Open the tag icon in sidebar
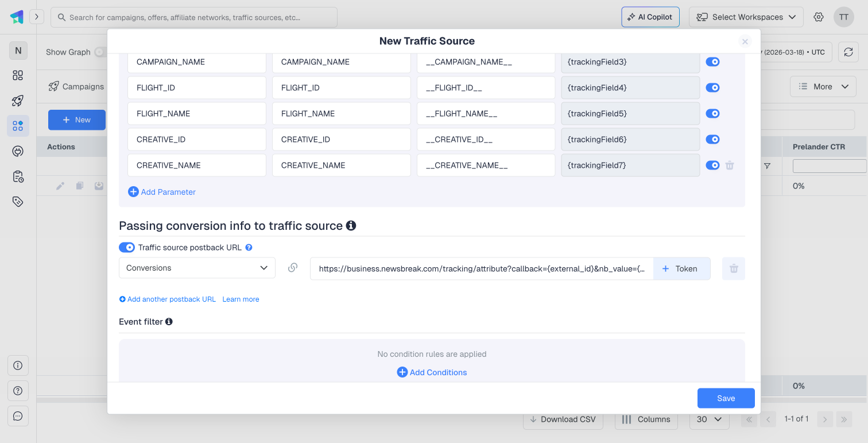Image resolution: width=868 pixels, height=443 pixels. pos(18,201)
